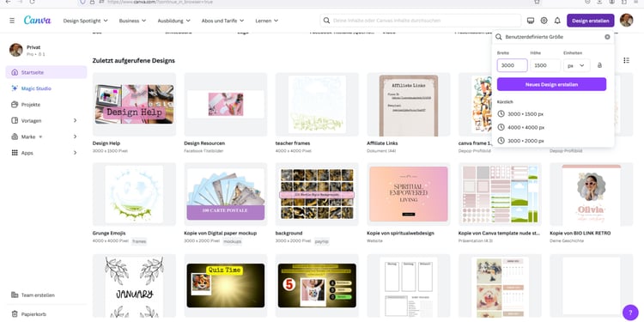Click the browser bookmark star icon
Viewport: 644px width, 322px height.
pyautogui.click(x=537, y=2)
